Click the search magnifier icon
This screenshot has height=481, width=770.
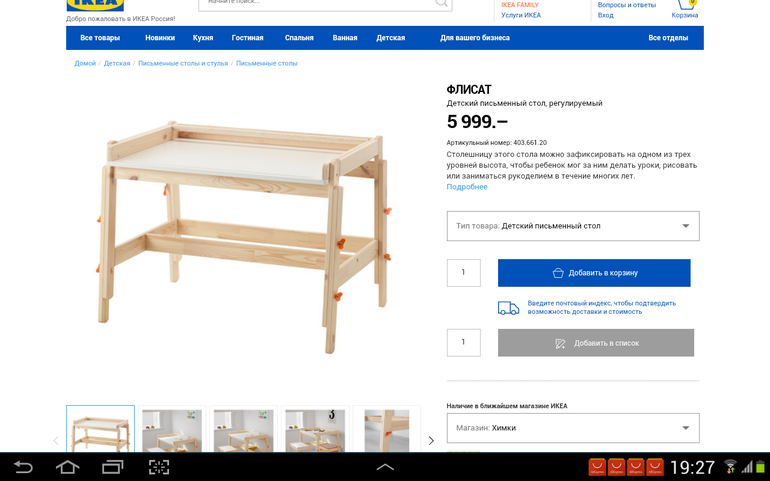[441, 3]
